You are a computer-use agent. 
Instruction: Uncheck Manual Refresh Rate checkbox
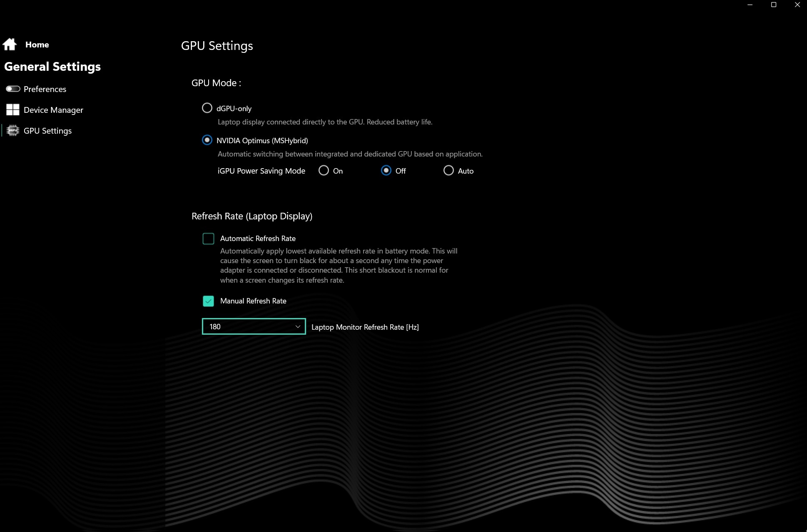coord(208,301)
